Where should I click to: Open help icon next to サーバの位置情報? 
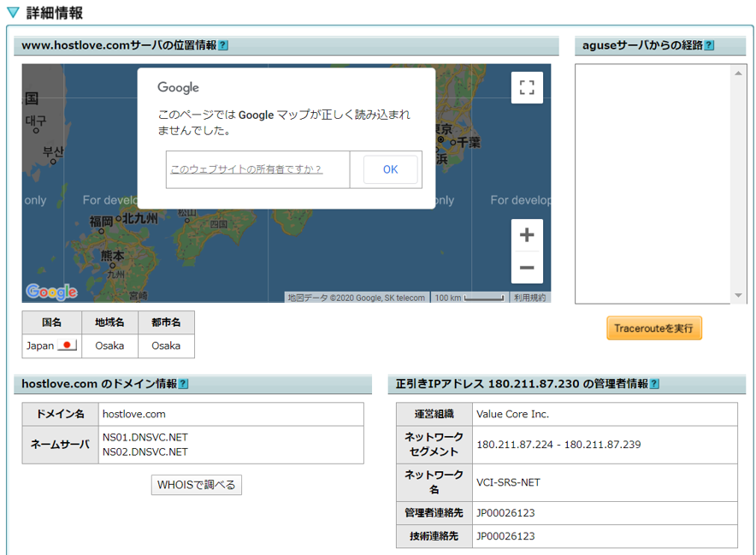[x=222, y=45]
